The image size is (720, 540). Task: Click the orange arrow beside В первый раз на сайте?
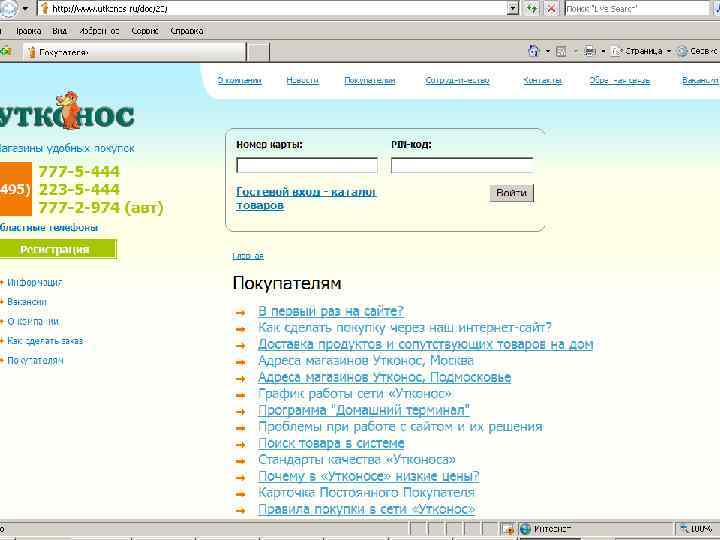[x=241, y=313]
